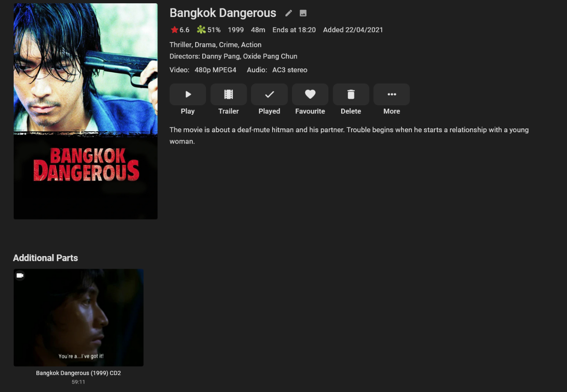567x392 pixels.
Task: Open the Thriller genre link
Action: (180, 45)
